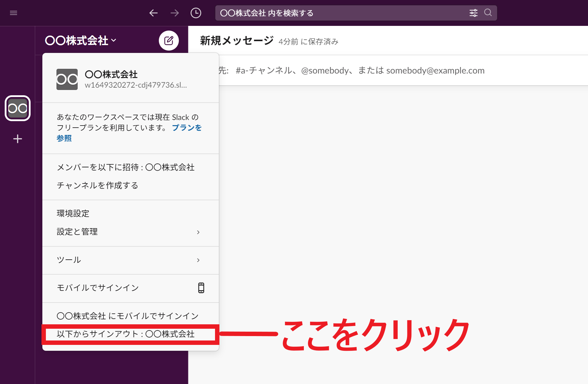Click the mobile phone icon beside sign-in
This screenshot has height=384, width=588.
pyautogui.click(x=201, y=288)
